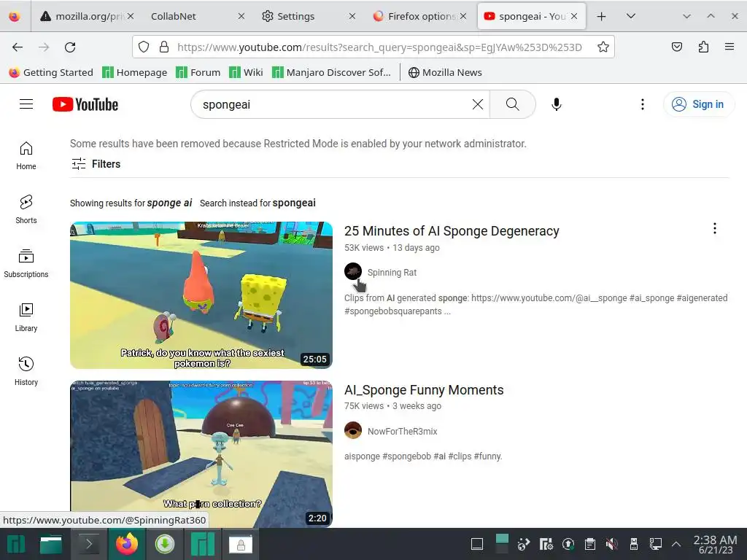747x560 pixels.
Task: Save to Pocket icon in toolbar
Action: tap(676, 47)
